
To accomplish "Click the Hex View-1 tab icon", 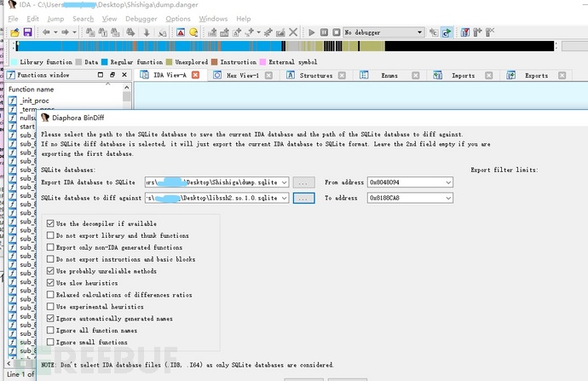I will point(216,75).
